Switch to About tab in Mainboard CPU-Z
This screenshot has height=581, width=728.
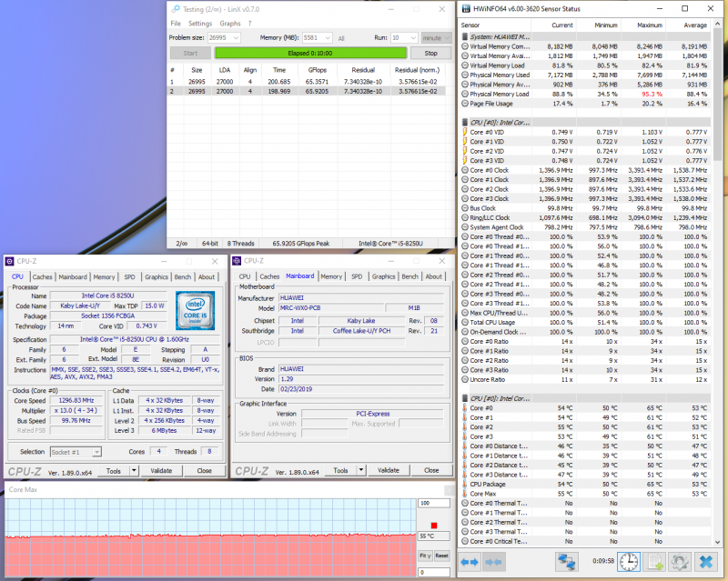(x=434, y=276)
